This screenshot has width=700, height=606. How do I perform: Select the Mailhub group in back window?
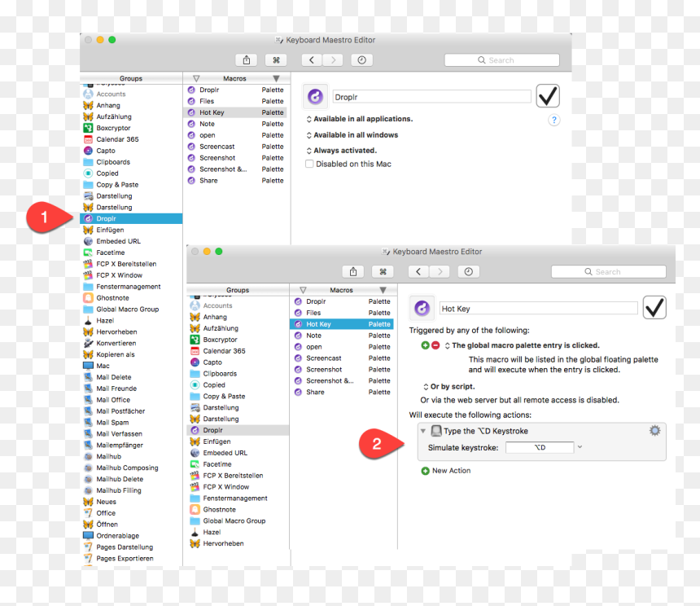131,456
